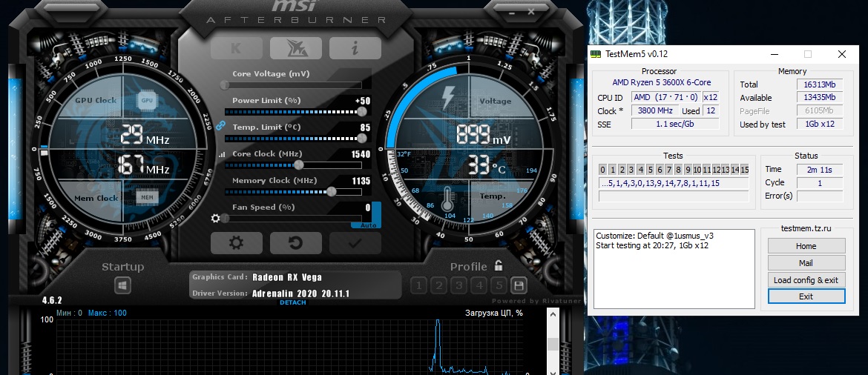Click the Home button in TestMem5

click(806, 246)
